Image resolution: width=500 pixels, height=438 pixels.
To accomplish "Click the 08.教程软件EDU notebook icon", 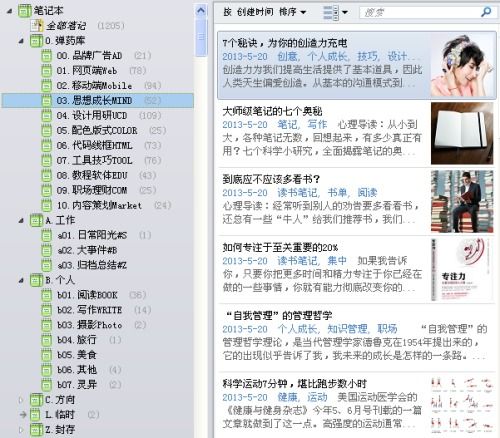I will tap(47, 176).
